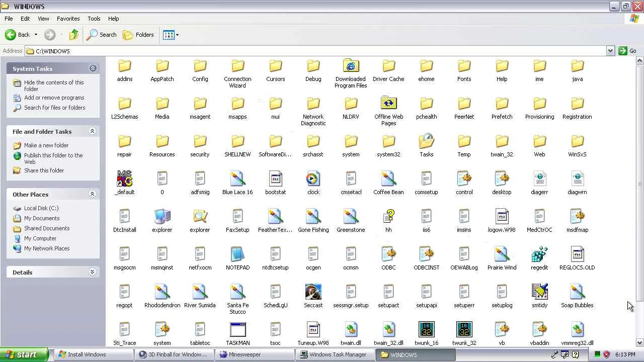
Task: Select the Offline Web Pages folder
Action: (x=388, y=104)
